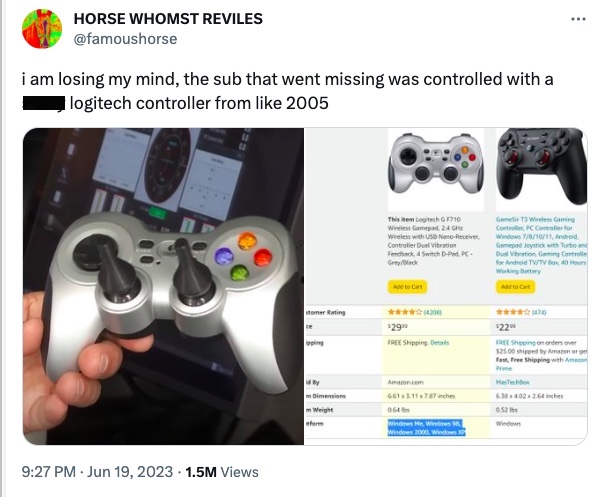Add the Logitech F710 to cart
602x497 pixels.
pos(407,287)
